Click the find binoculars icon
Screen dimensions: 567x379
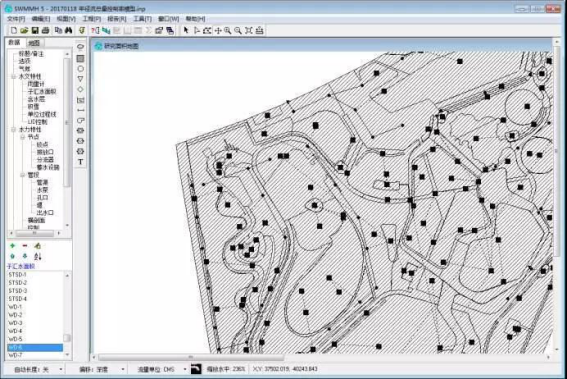(68, 30)
